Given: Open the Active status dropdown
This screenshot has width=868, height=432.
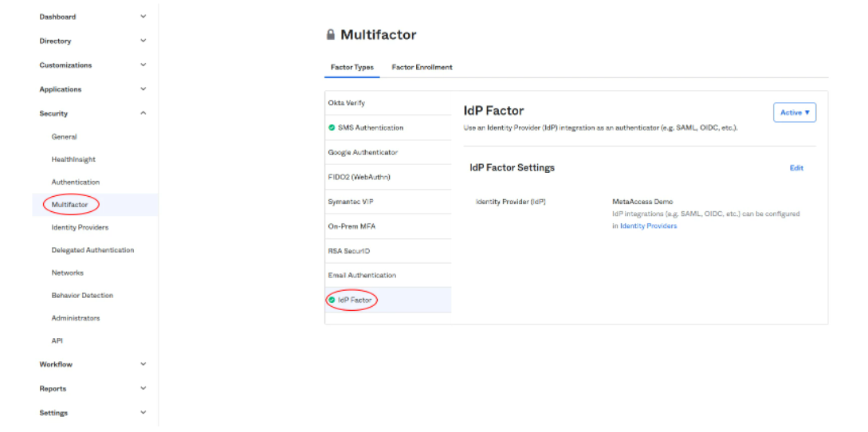Looking at the screenshot, I should [795, 112].
